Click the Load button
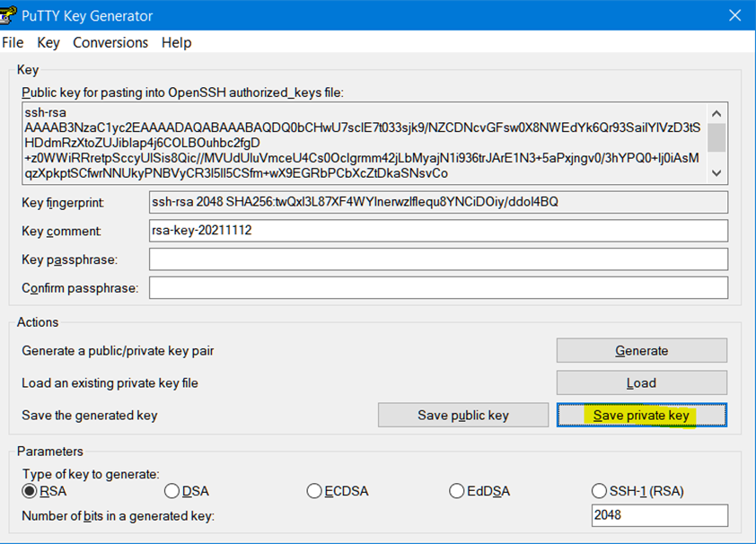 click(x=642, y=382)
